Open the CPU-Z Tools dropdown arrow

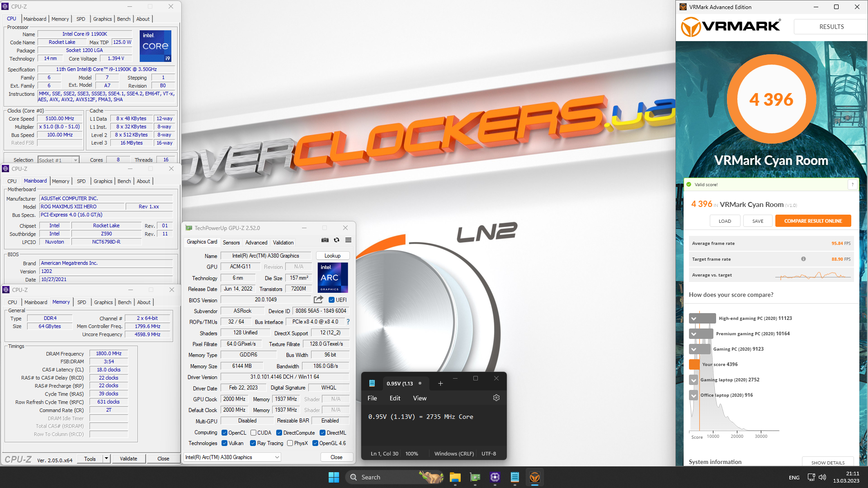coord(106,459)
